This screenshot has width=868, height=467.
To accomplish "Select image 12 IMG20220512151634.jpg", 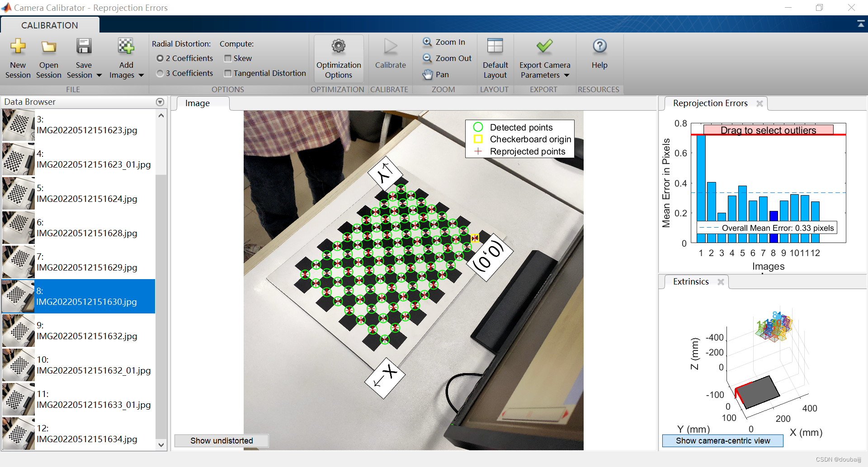I will 79,434.
